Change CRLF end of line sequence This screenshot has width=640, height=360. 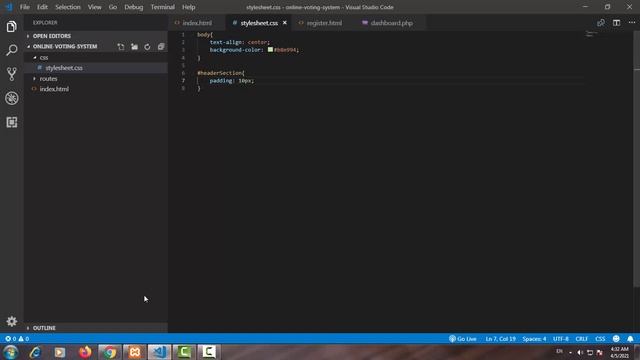[x=582, y=339]
